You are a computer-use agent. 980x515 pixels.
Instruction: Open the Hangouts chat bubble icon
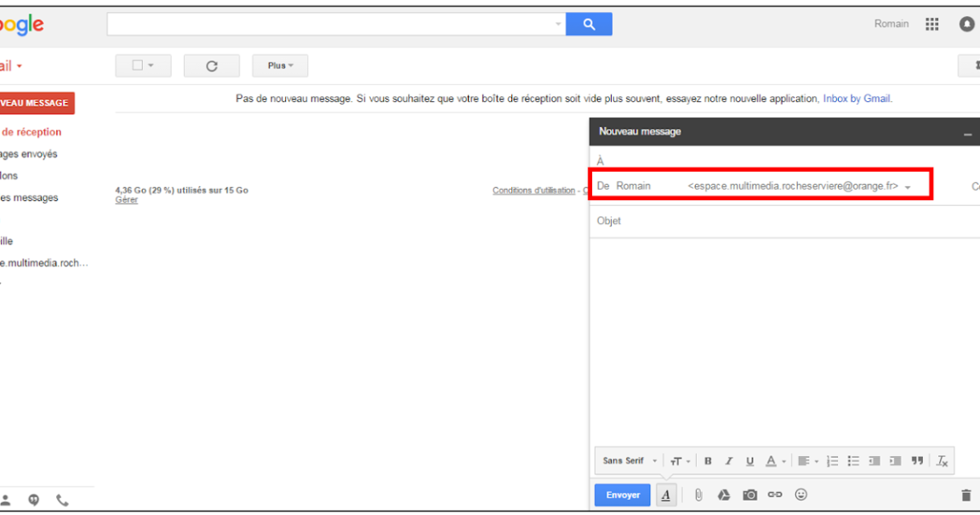[x=34, y=500]
